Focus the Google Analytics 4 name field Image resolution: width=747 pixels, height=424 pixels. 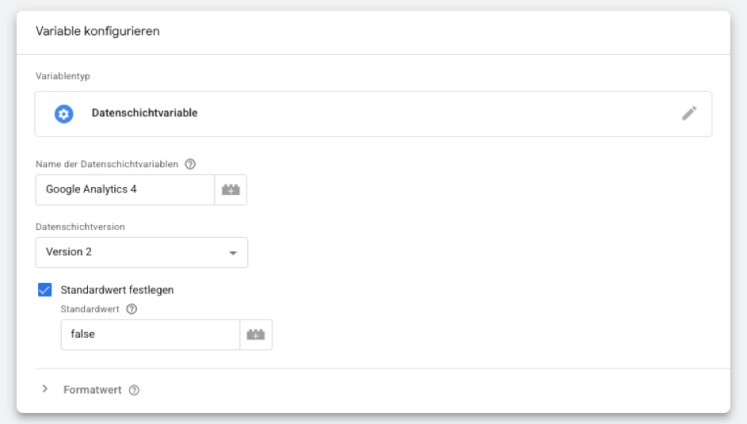(125, 190)
